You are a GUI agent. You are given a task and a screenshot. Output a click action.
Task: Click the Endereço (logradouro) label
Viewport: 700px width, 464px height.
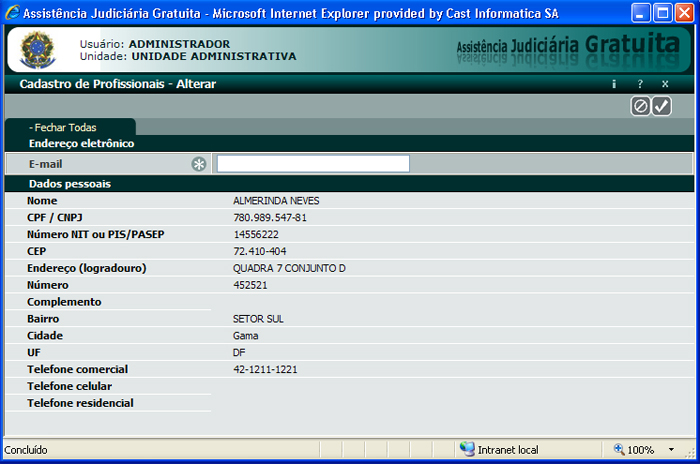[x=87, y=268]
